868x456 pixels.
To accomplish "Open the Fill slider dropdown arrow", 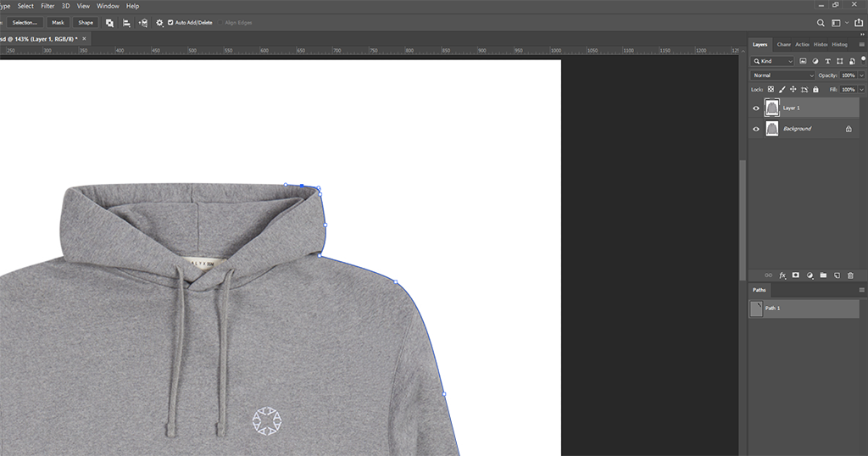I will pos(862,89).
